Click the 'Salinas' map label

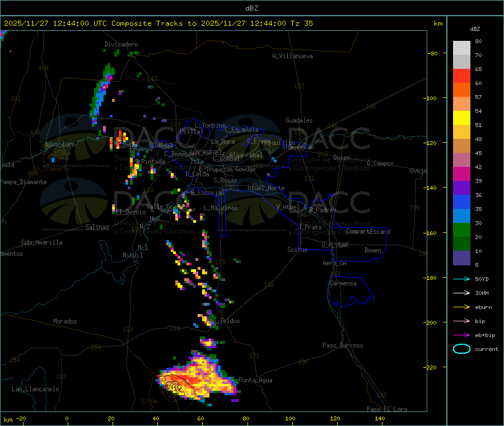97,227
